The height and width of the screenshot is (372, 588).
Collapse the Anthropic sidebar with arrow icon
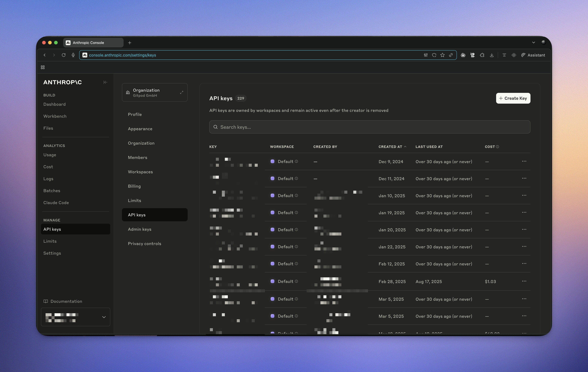click(105, 82)
